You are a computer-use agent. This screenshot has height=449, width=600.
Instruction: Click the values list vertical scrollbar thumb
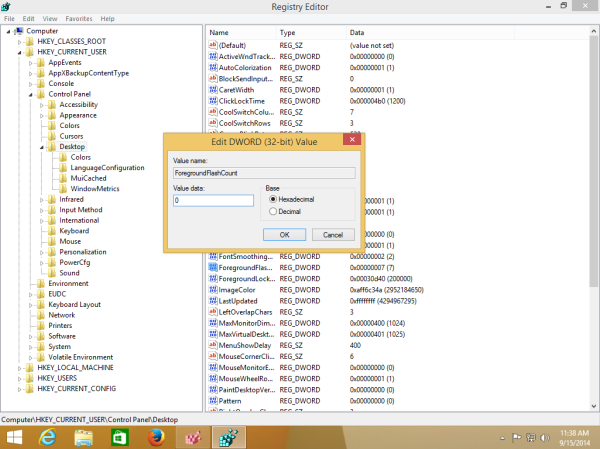(593, 161)
